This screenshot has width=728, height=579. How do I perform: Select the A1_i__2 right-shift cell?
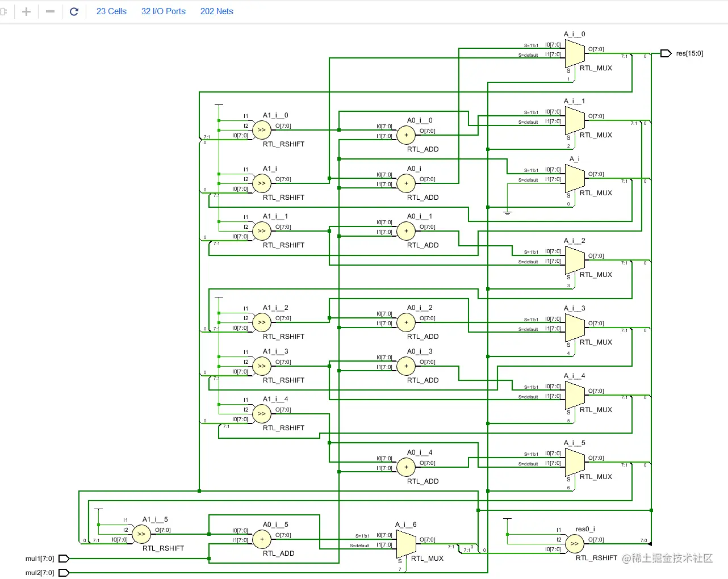coord(262,322)
